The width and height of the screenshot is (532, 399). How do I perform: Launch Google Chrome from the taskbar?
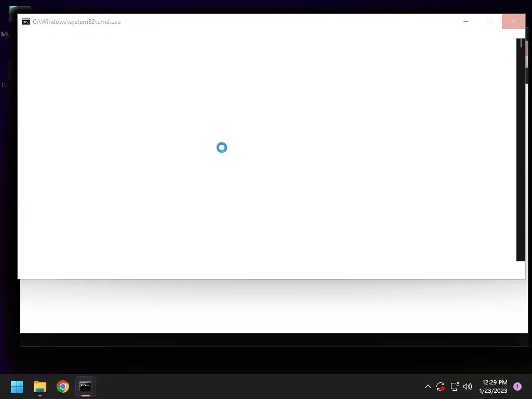[63, 387]
